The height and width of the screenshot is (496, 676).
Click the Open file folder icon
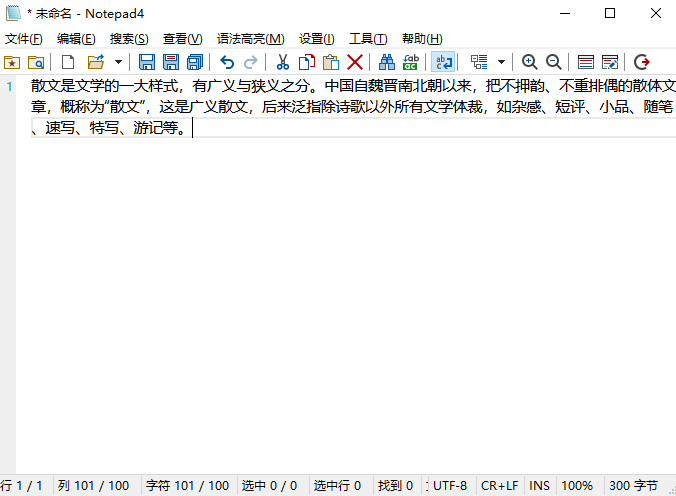pos(96,63)
